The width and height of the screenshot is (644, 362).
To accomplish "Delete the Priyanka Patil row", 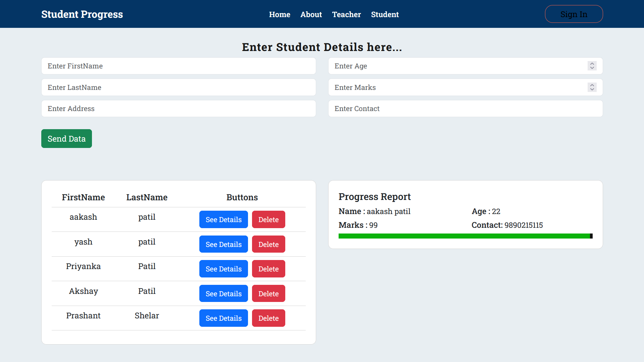I will pos(268,269).
